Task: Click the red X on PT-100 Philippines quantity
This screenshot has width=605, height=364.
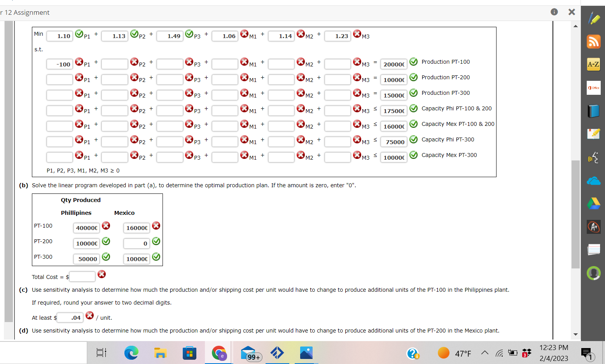Action: tap(106, 225)
